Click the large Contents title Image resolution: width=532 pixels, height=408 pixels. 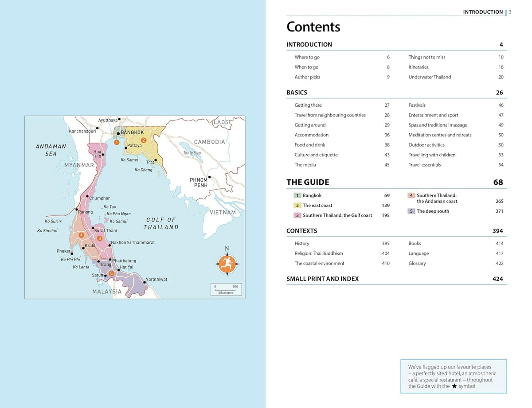pos(313,27)
